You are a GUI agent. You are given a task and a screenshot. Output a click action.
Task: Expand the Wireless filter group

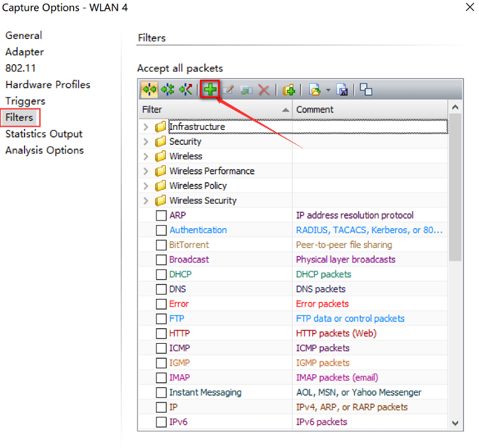(146, 156)
